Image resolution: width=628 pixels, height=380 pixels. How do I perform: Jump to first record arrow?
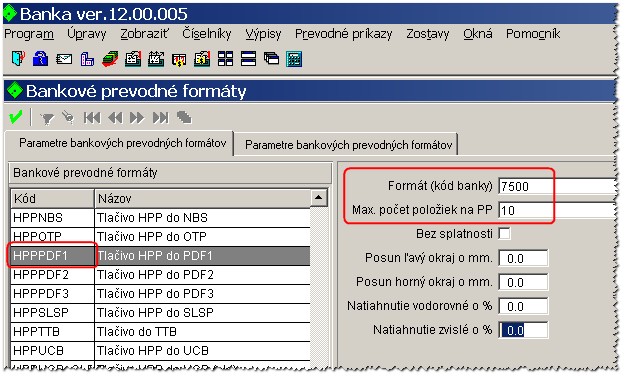click(92, 118)
